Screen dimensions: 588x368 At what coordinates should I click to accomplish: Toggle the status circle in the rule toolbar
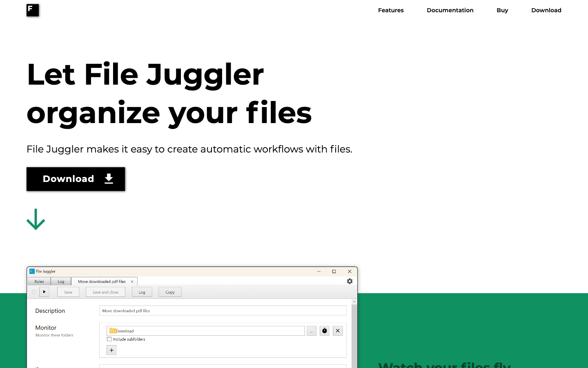34,292
